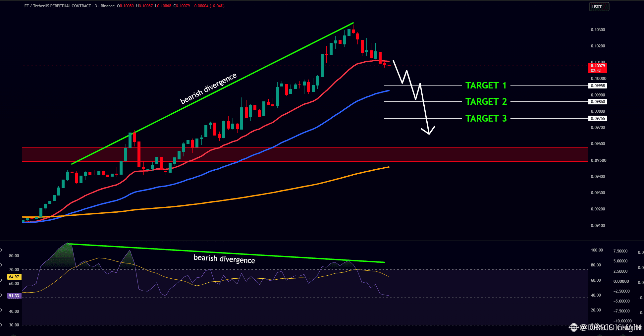The image size is (644, 336).
Task: Click the 0.09900 price axis tick
Action: (598, 95)
